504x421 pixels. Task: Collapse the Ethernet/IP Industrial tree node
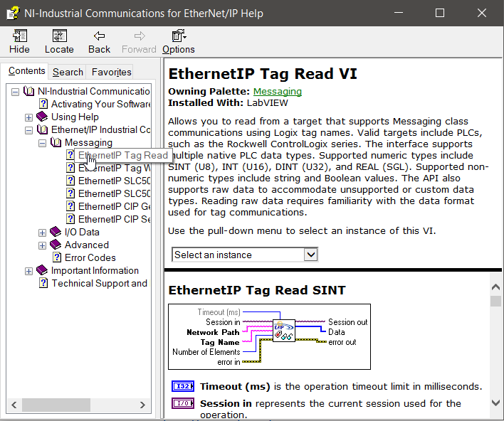coord(28,130)
